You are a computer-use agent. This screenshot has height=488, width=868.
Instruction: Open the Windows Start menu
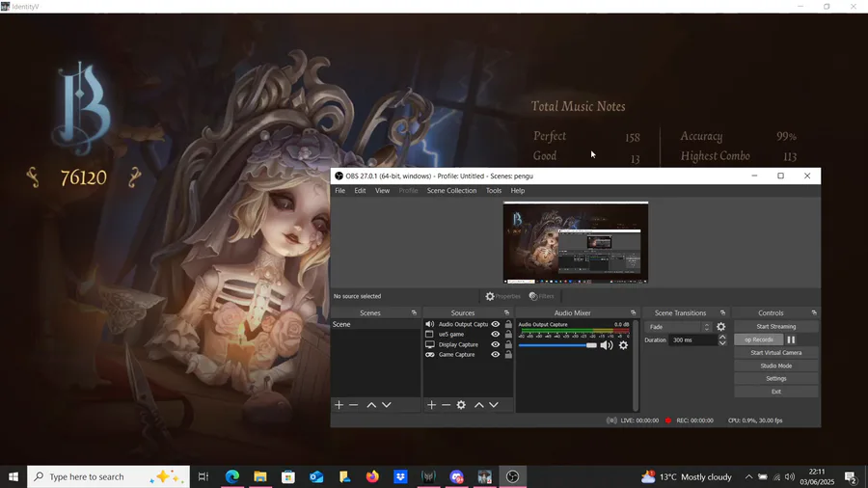(x=14, y=476)
